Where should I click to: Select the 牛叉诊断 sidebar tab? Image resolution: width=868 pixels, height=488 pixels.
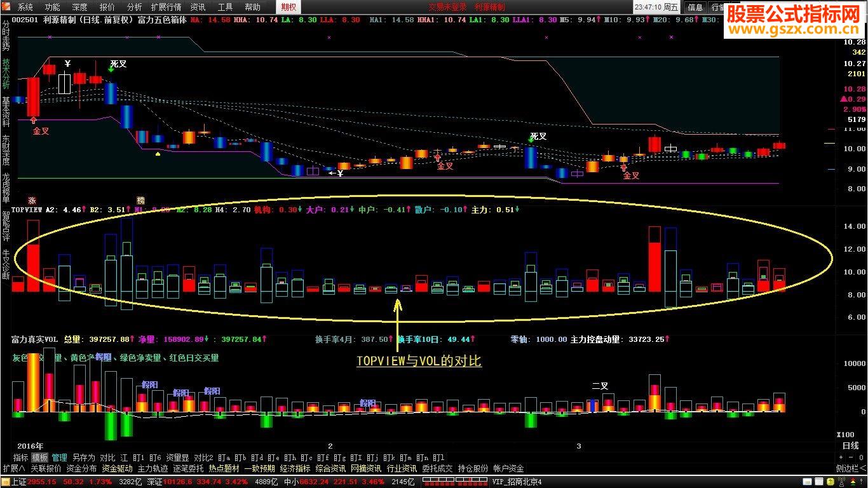pyautogui.click(x=6, y=263)
